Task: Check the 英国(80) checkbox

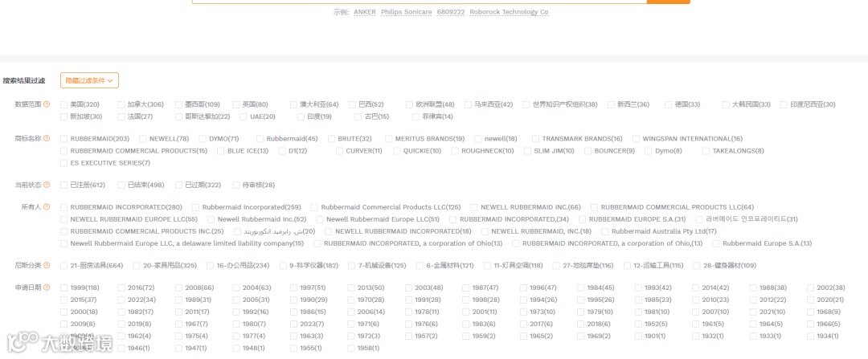Action: (236, 104)
